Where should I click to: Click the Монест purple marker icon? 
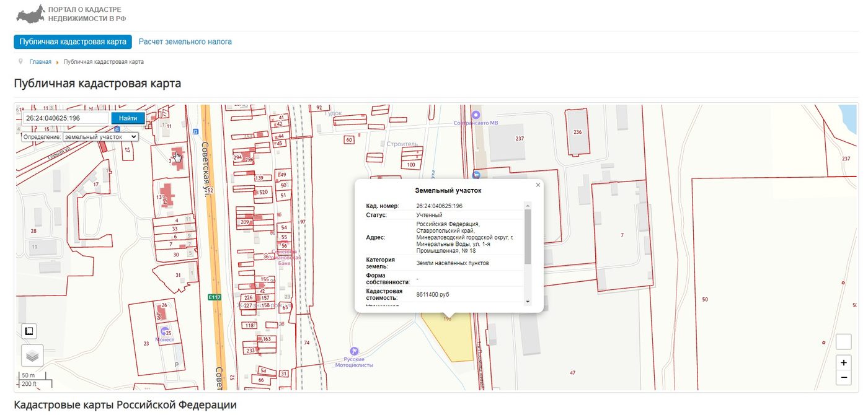click(x=164, y=331)
